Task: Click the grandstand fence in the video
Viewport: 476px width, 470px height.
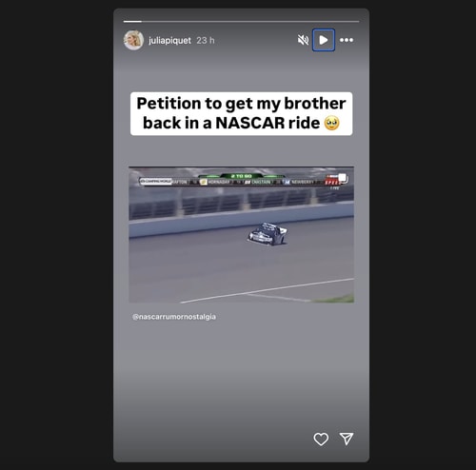Action: [x=241, y=203]
